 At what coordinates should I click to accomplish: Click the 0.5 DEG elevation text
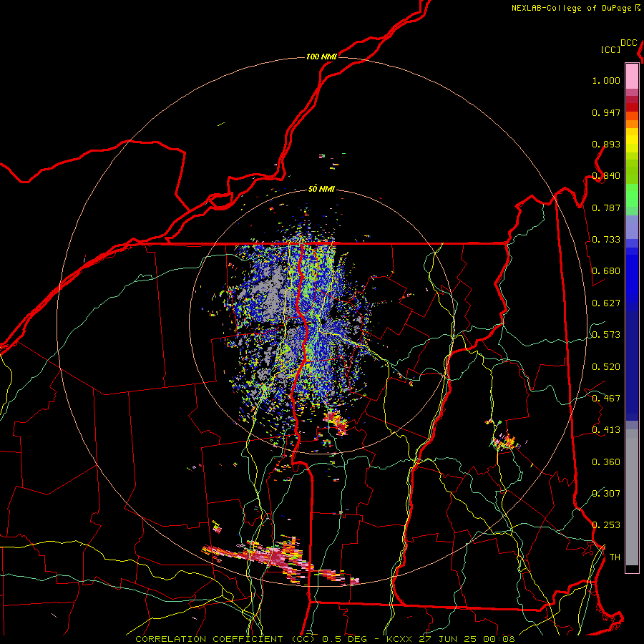tap(344, 639)
